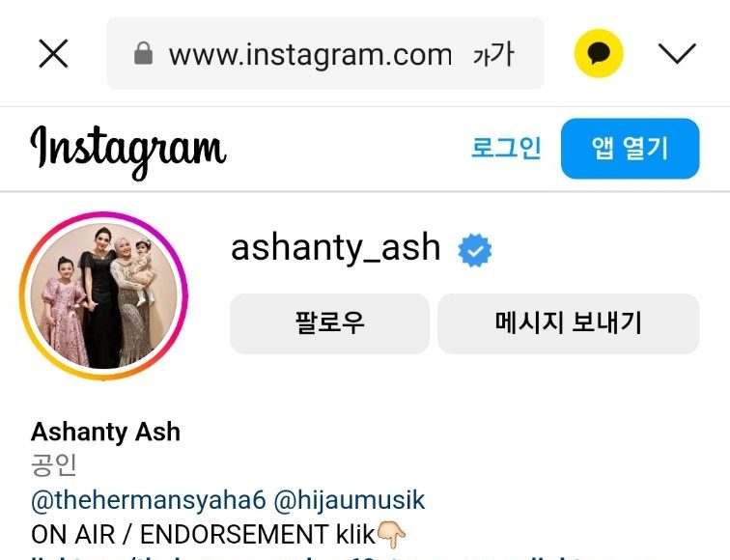Tap the Ashanty Ash display name
Screen dimensions: 730x560
point(105,432)
